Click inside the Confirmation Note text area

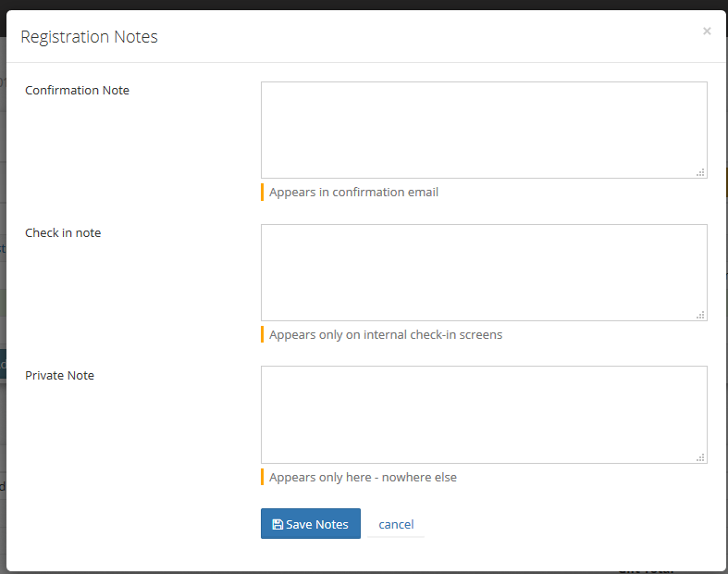click(x=484, y=131)
